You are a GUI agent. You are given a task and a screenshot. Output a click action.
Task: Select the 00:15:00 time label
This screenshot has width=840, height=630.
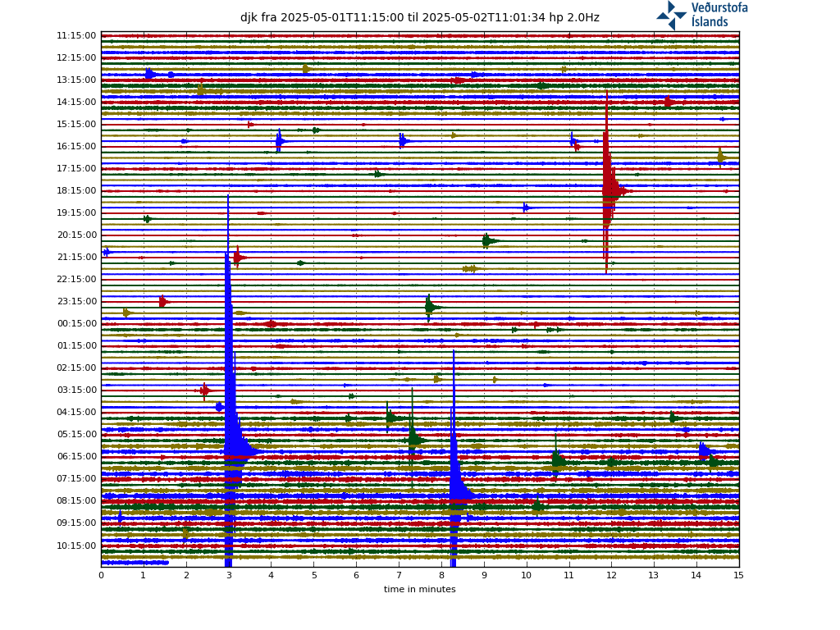(x=76, y=323)
